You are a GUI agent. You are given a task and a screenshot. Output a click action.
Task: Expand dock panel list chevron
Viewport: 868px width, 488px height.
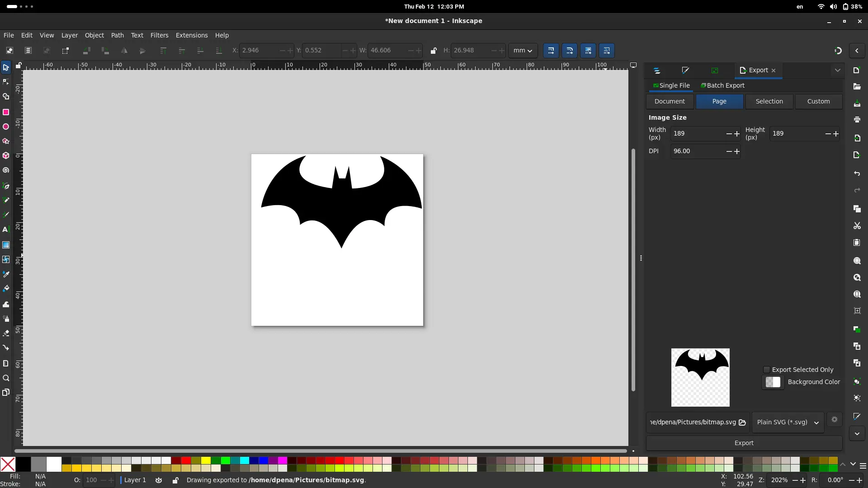coord(838,70)
